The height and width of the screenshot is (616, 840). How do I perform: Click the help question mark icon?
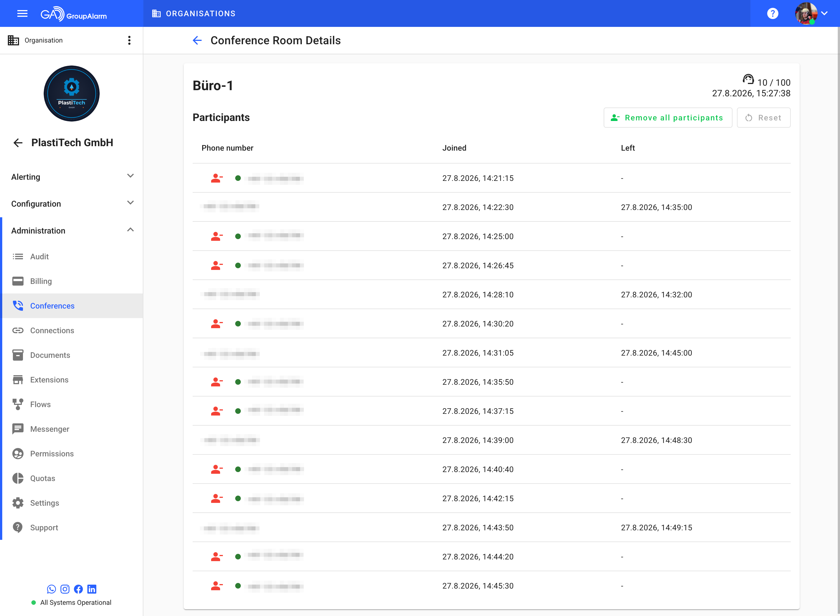tap(773, 14)
